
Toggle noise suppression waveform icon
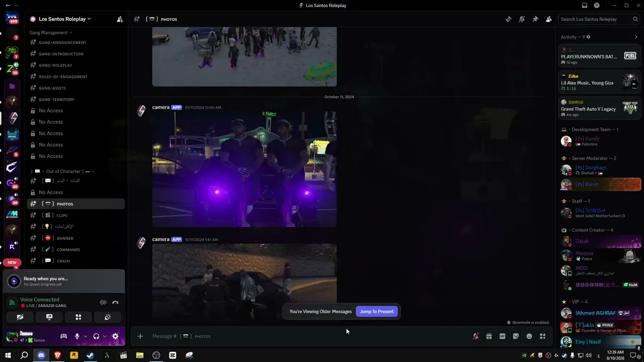(103, 302)
